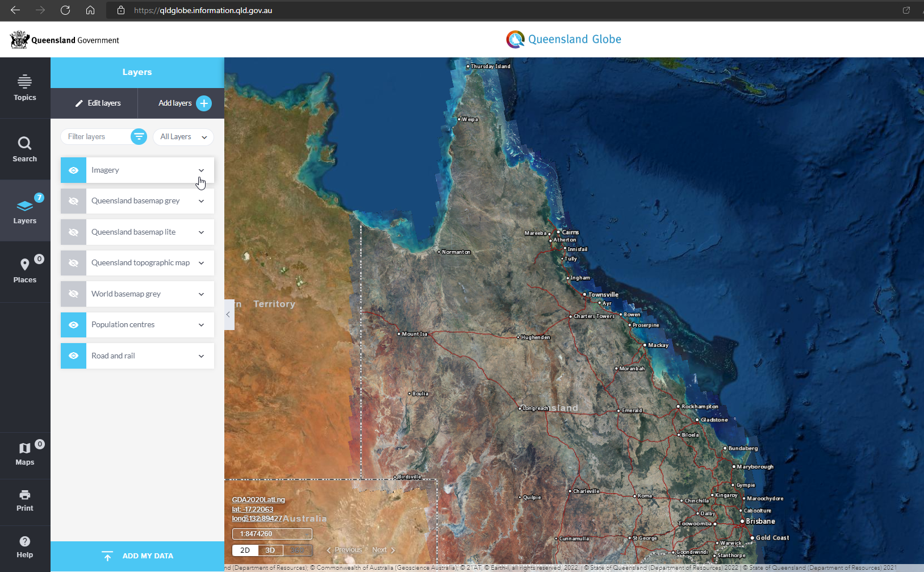
Task: Hide the Imagery layer
Action: point(73,170)
